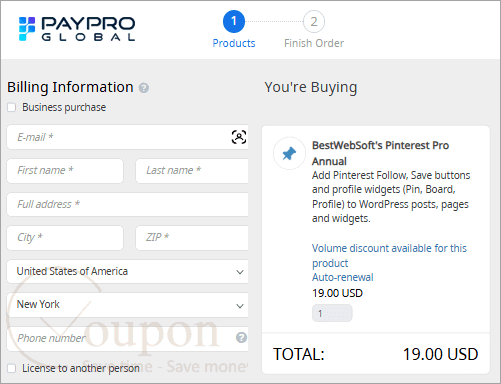The height and width of the screenshot is (384, 501).
Task: Open the United States of America country dropdown
Action: 127,271
